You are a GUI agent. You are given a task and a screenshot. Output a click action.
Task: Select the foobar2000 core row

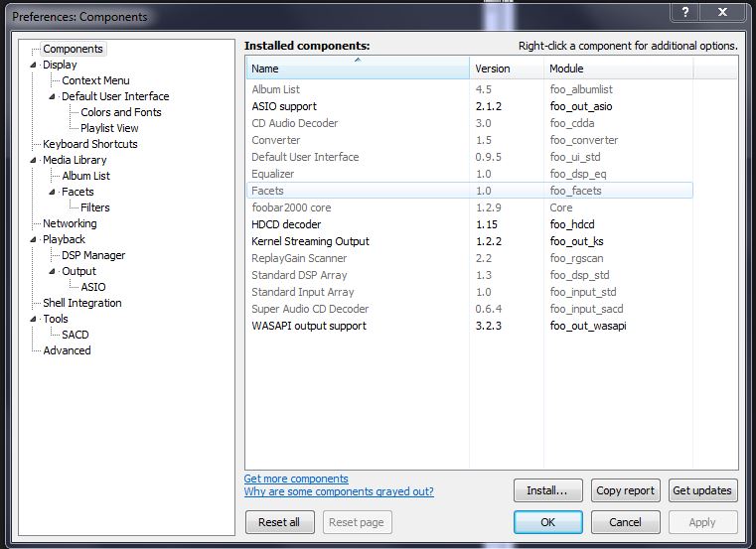(469, 207)
